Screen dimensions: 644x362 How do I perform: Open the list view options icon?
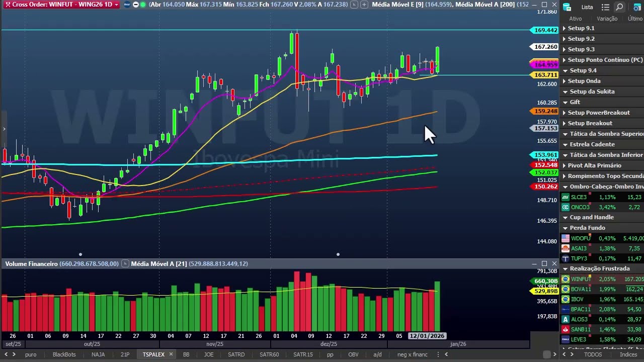tap(605, 7)
